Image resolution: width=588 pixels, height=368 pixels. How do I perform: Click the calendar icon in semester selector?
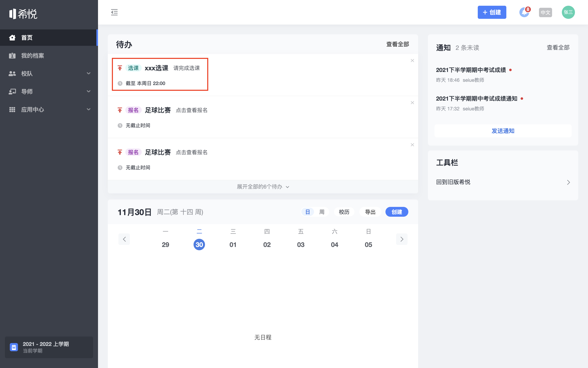(x=14, y=347)
